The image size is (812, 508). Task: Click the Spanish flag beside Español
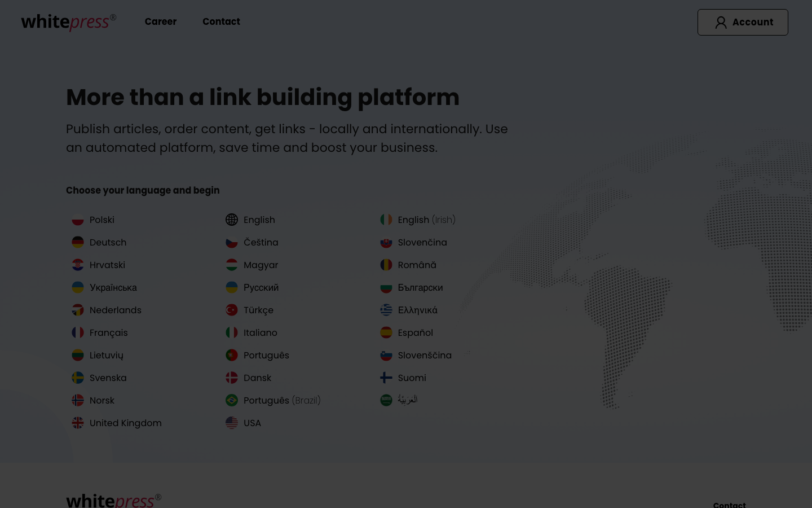(x=386, y=332)
